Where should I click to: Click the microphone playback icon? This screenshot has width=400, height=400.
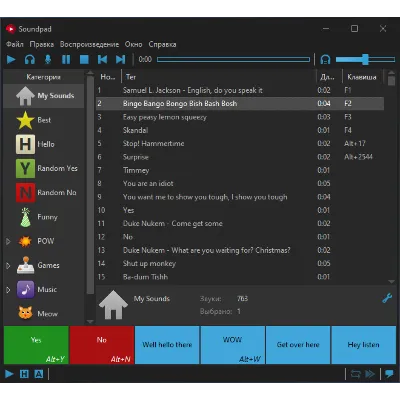click(48, 60)
